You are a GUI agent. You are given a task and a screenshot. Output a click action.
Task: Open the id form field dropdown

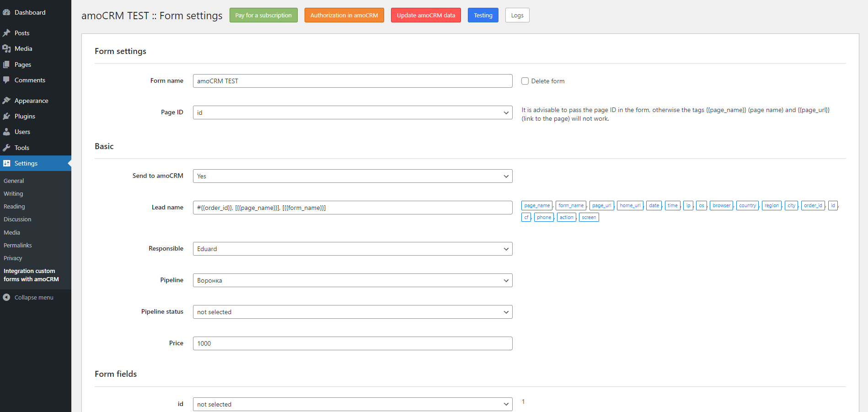click(353, 404)
